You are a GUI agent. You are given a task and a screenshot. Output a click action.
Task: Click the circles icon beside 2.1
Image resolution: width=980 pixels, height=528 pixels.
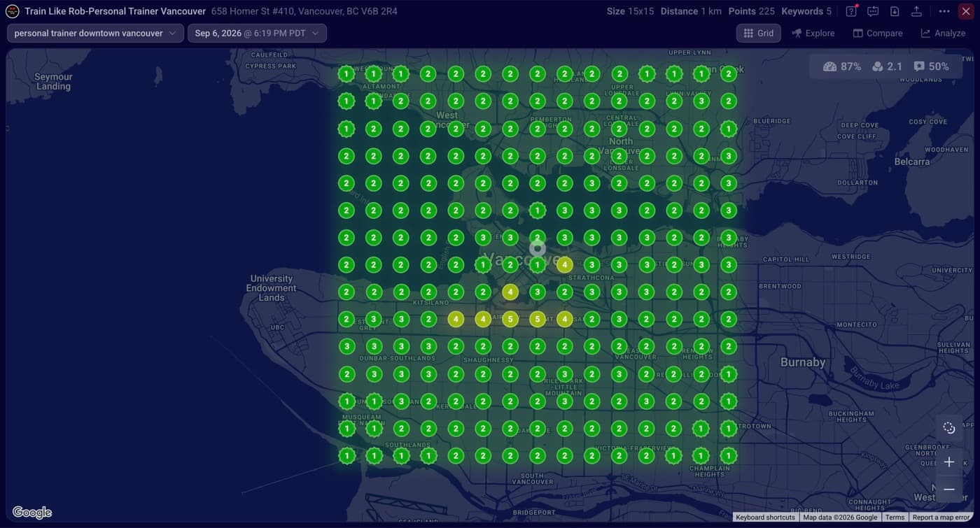click(x=878, y=66)
